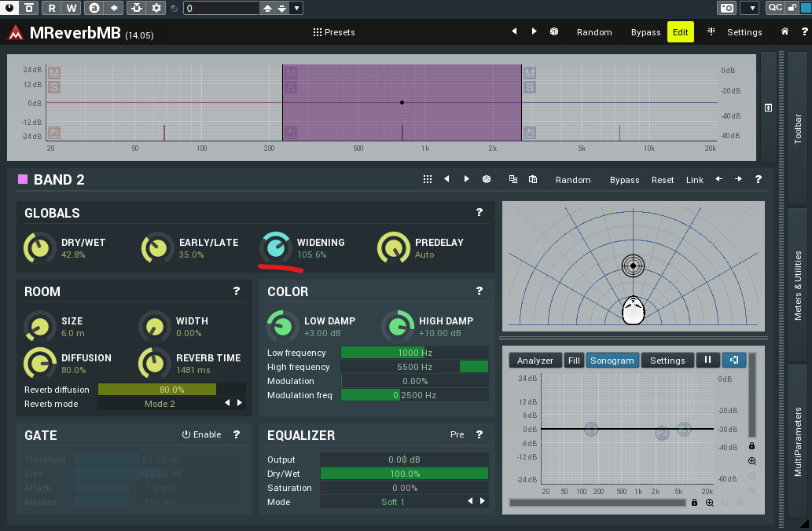Viewport: 812px width, 531px height.
Task: Toggle the analyzer Fill button
Action: (574, 361)
